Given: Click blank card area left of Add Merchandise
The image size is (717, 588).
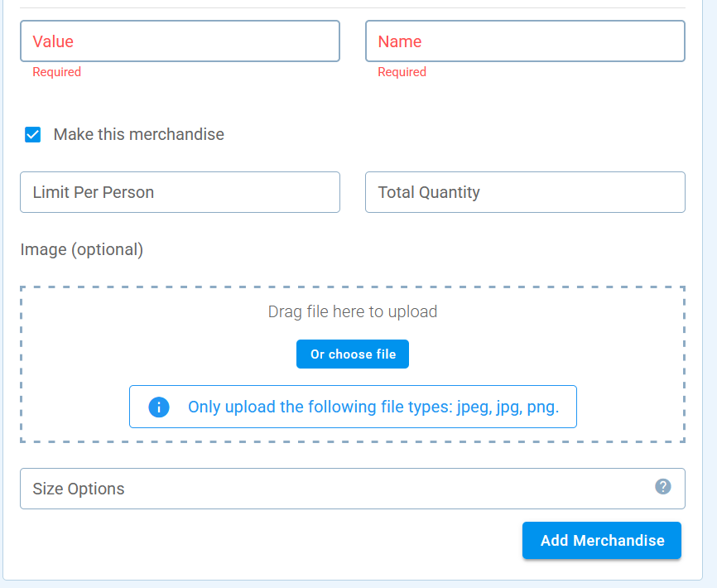Looking at the screenshot, I should (274, 541).
